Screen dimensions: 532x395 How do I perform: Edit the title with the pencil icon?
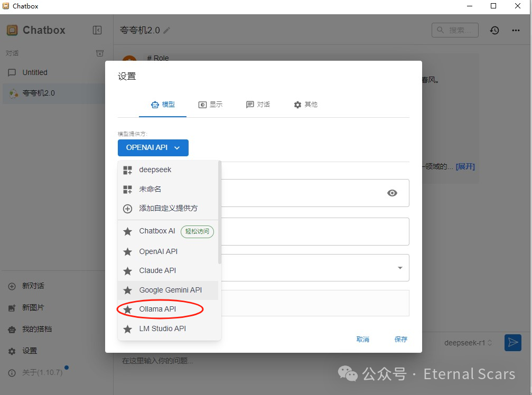166,31
